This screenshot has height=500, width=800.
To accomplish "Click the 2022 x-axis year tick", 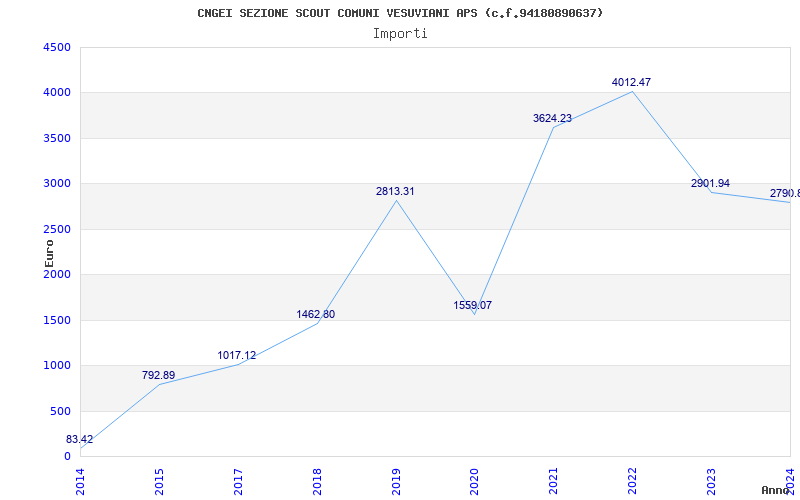I will click(633, 481).
